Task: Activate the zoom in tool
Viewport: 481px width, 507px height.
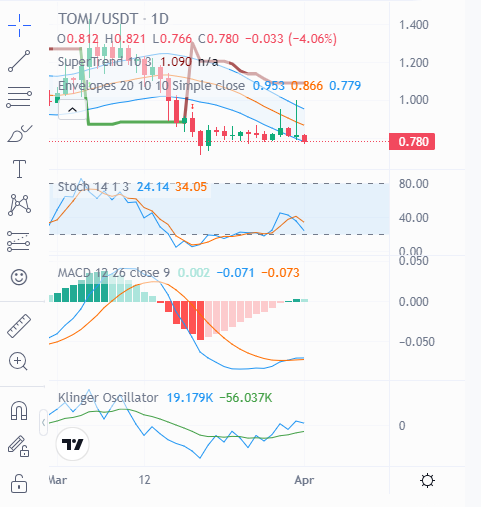Action: (18, 361)
